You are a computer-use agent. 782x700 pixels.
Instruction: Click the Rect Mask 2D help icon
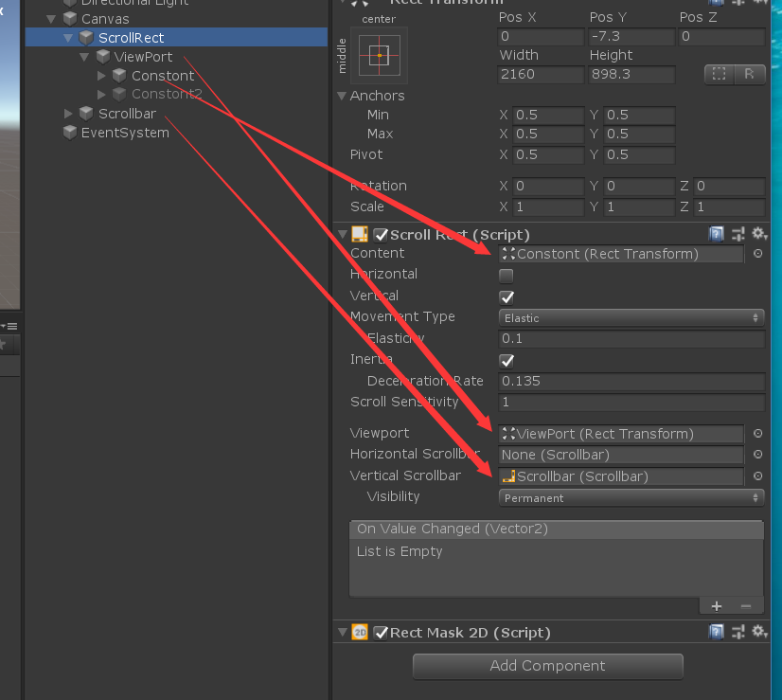click(717, 632)
